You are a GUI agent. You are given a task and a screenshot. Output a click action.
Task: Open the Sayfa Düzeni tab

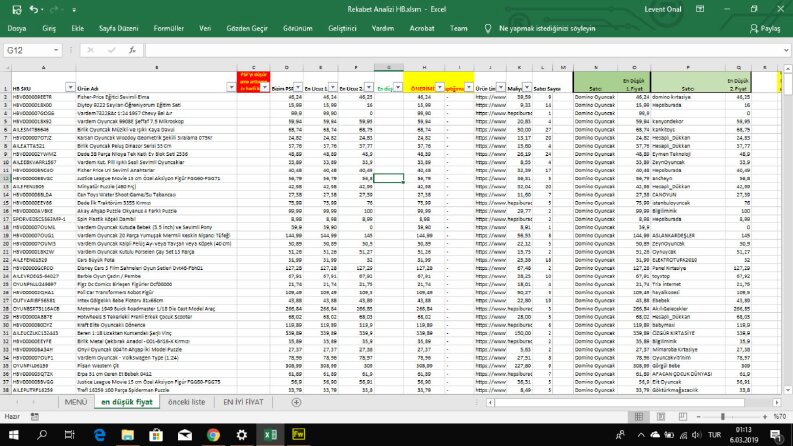click(x=118, y=28)
